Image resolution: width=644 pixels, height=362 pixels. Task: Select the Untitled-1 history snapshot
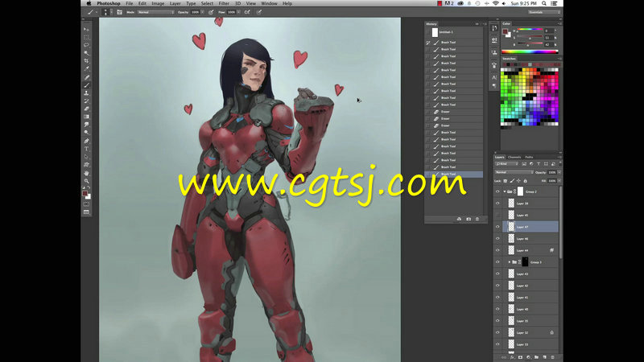[x=453, y=32]
